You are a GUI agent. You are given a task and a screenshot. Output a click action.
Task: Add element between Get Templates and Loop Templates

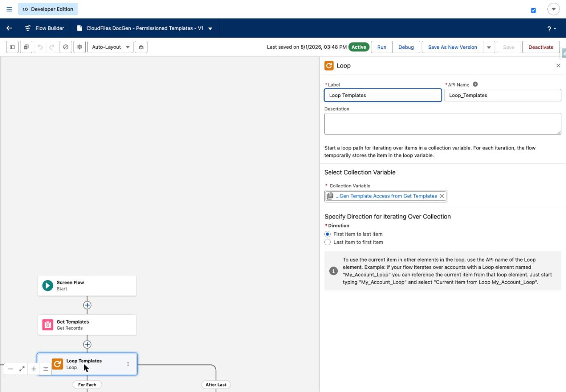[87, 344]
